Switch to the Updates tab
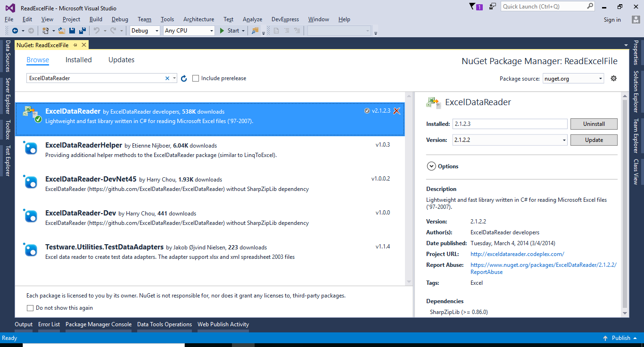644x347 pixels. pos(121,60)
